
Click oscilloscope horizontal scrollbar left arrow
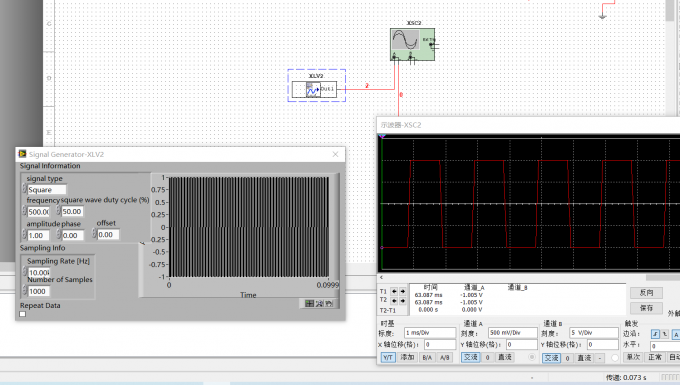click(x=382, y=277)
